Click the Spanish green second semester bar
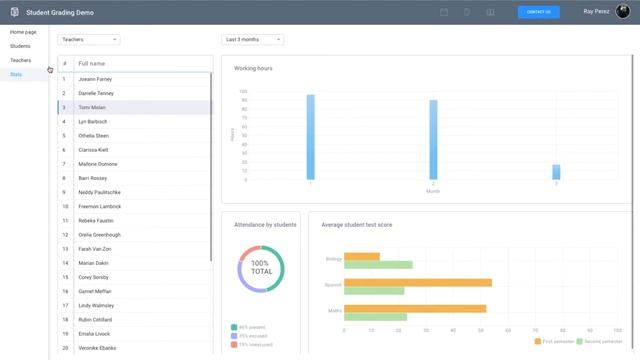640x360 pixels. 374,291
